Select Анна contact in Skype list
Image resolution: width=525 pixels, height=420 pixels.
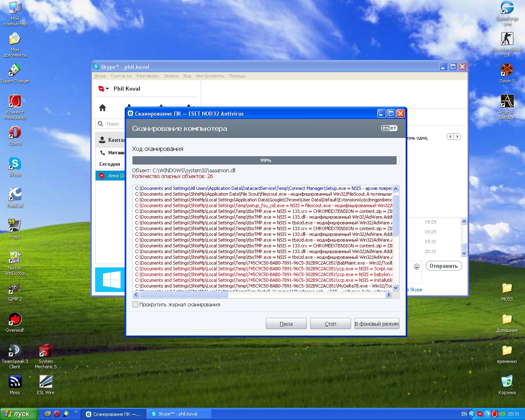coord(111,176)
